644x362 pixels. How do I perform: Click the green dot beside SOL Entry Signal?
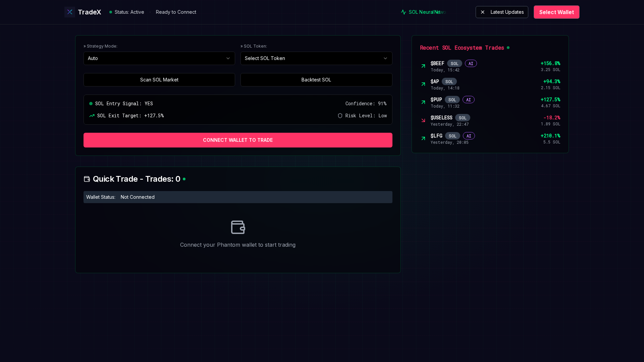click(91, 104)
